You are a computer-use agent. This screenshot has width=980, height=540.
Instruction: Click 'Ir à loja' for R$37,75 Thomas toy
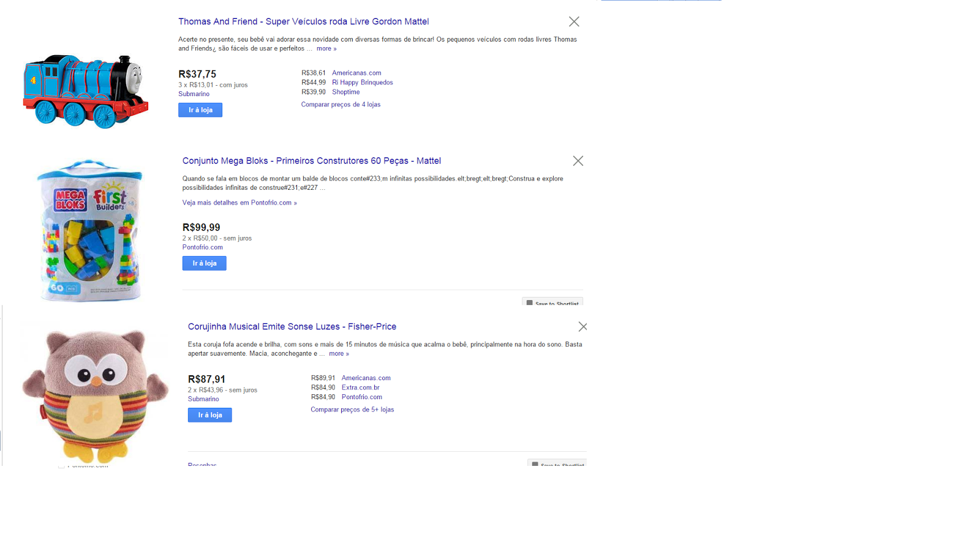click(x=200, y=110)
